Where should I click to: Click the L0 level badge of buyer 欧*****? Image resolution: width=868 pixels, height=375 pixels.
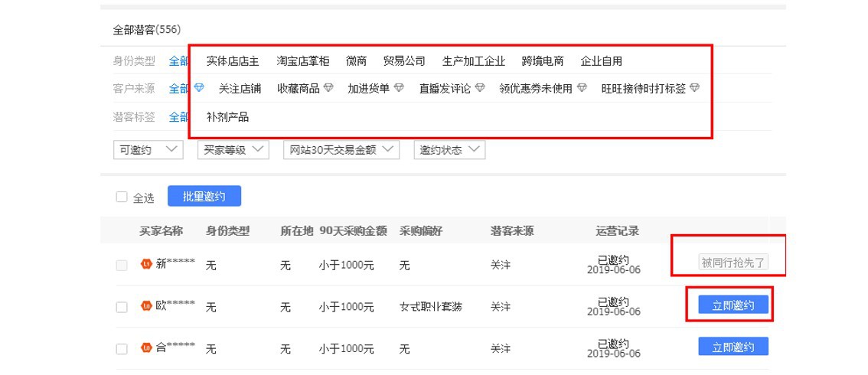point(147,306)
